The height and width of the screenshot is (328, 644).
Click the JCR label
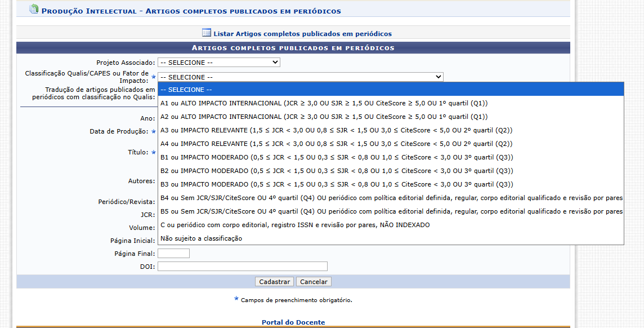click(x=148, y=215)
